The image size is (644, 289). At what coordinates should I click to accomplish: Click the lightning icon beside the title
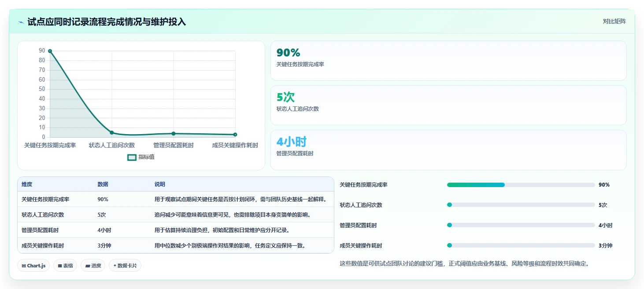click(21, 22)
